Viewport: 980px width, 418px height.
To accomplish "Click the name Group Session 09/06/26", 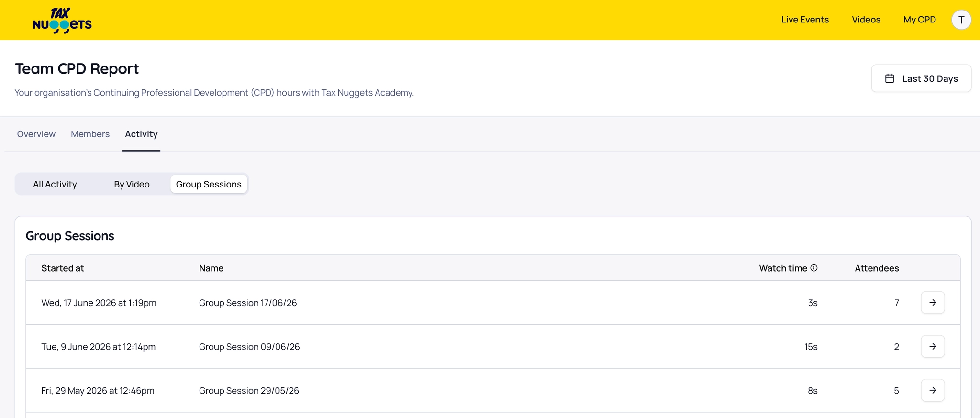I will (249, 347).
